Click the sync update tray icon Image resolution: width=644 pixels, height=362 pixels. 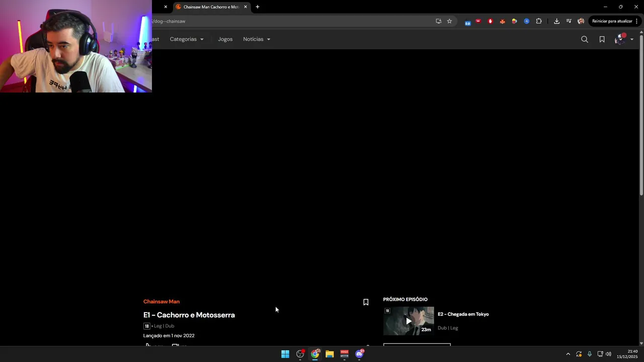coord(579,354)
